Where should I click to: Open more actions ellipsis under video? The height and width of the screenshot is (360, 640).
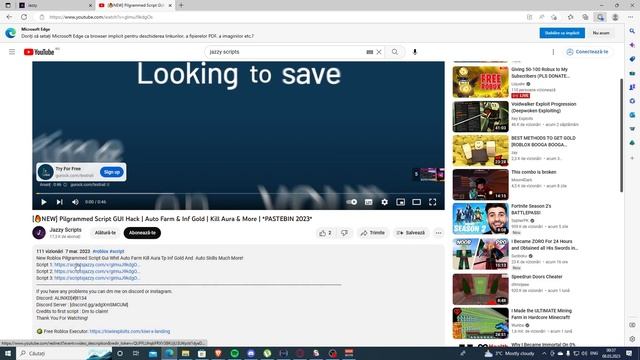(438, 233)
